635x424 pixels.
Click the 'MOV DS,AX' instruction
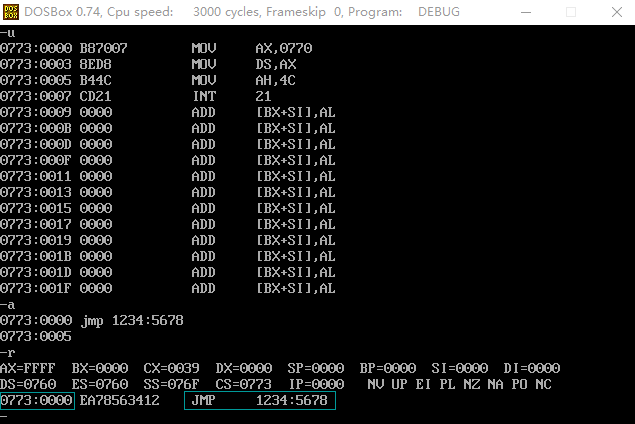tap(244, 64)
